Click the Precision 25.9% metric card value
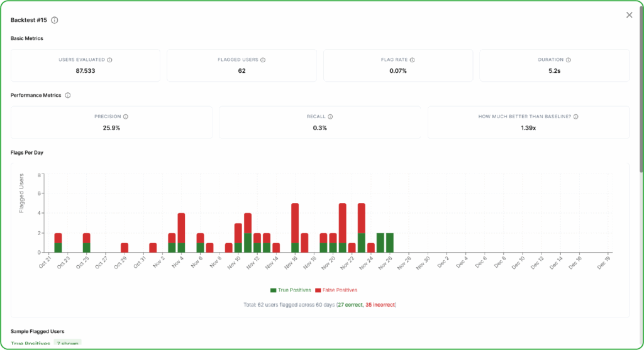Viewport: 644px width, 350px height. 111,128
